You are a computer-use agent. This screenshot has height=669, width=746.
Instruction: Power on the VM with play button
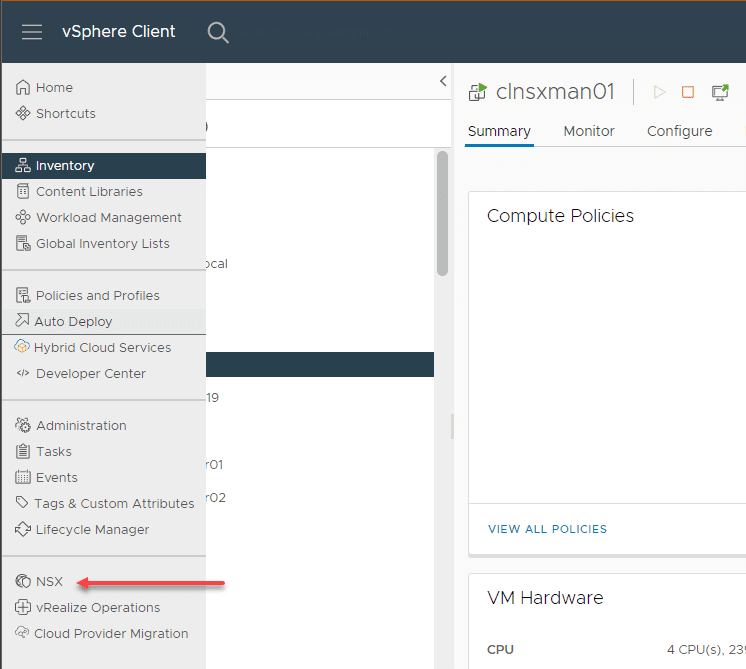point(659,92)
